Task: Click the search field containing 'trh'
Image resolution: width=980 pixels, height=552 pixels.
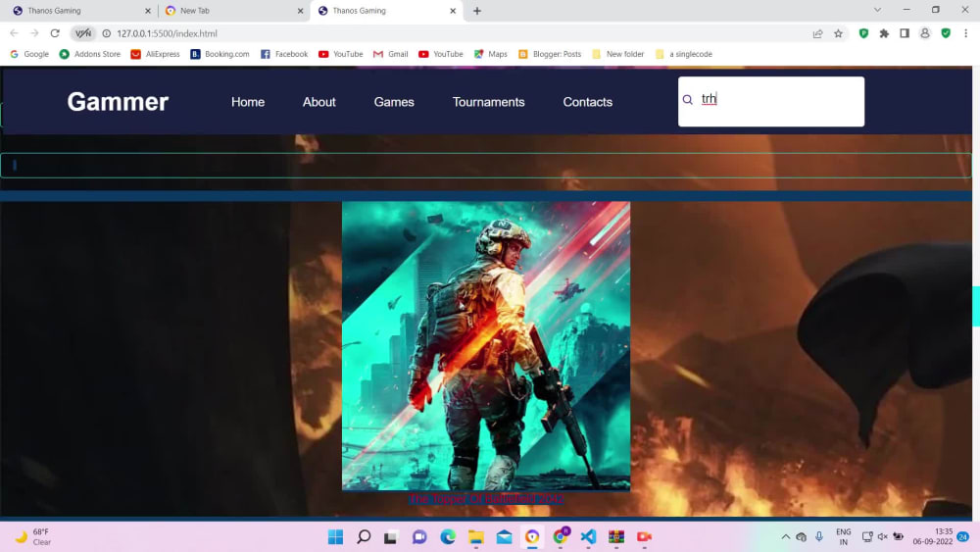Action: point(771,101)
